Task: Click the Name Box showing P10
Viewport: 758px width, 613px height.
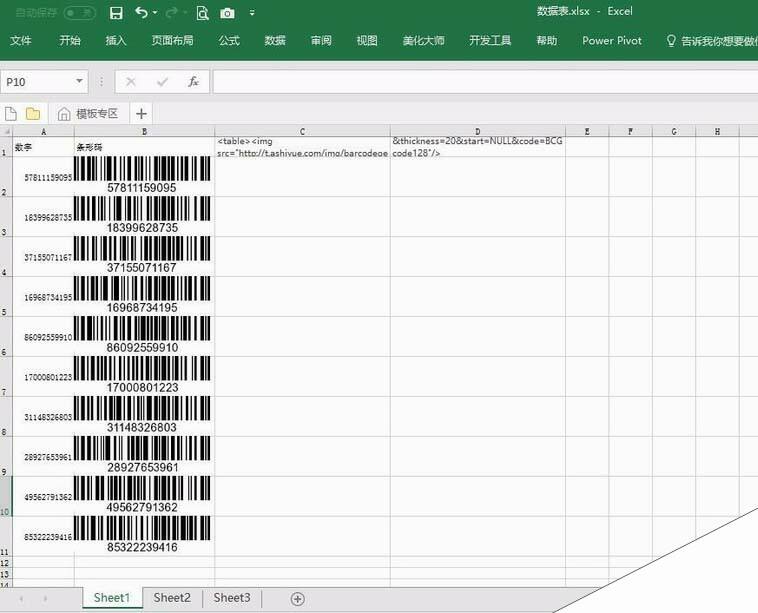Action: (x=39, y=82)
